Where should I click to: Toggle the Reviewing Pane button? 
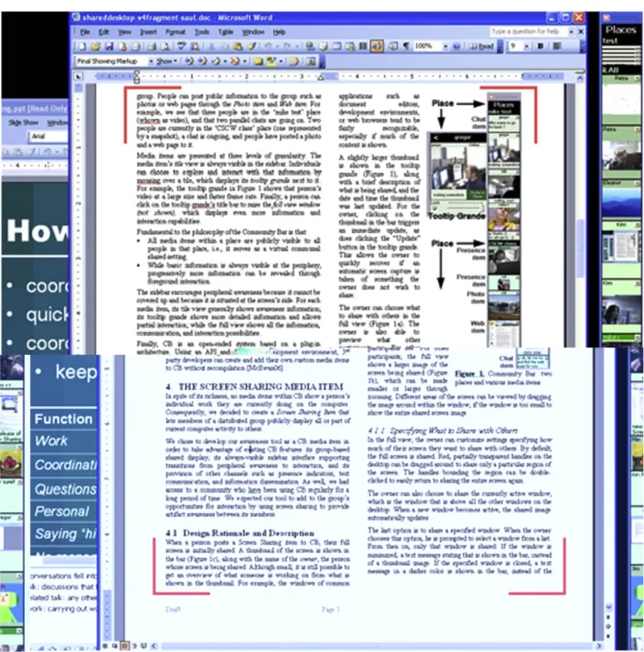(x=311, y=62)
